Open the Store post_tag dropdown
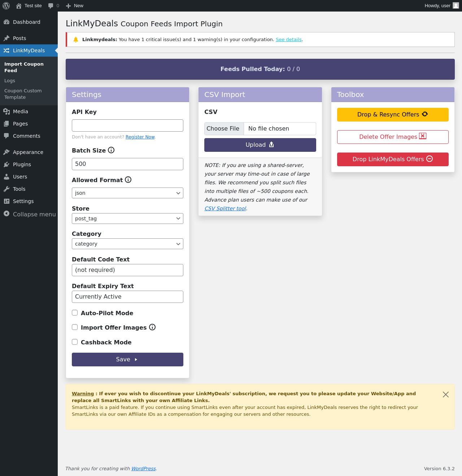 click(127, 219)
